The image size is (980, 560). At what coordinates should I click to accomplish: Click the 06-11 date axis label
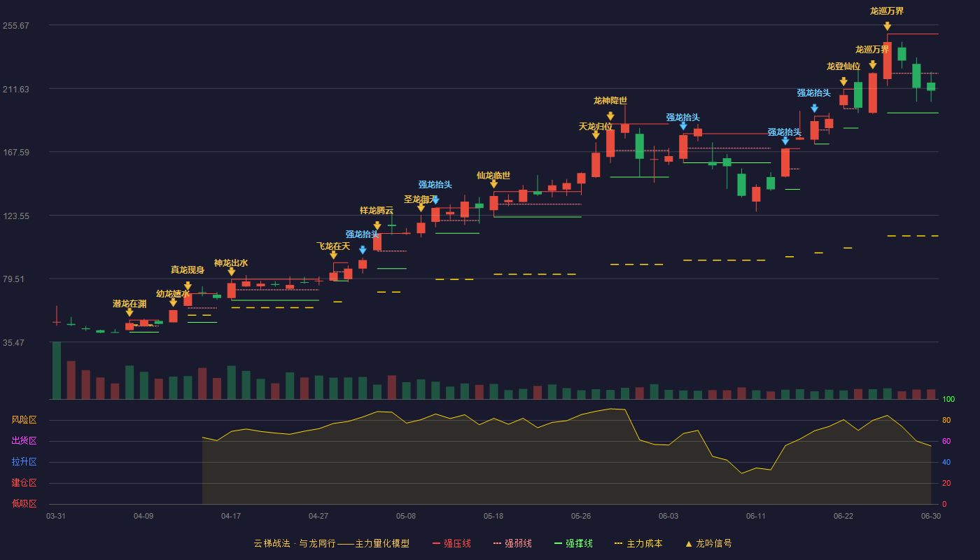[756, 516]
